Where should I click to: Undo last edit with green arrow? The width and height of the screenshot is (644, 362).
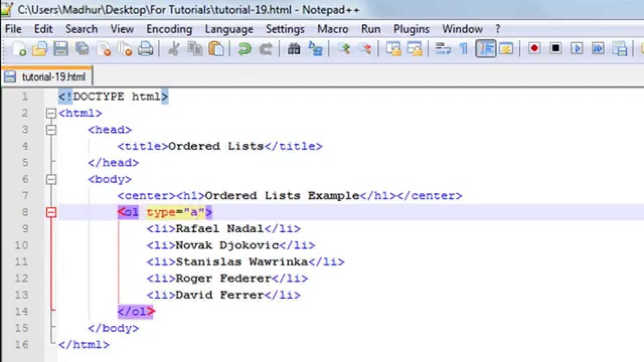coord(245,49)
